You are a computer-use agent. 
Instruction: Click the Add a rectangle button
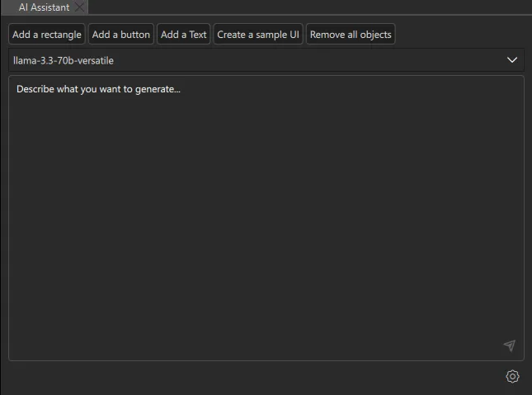47,35
